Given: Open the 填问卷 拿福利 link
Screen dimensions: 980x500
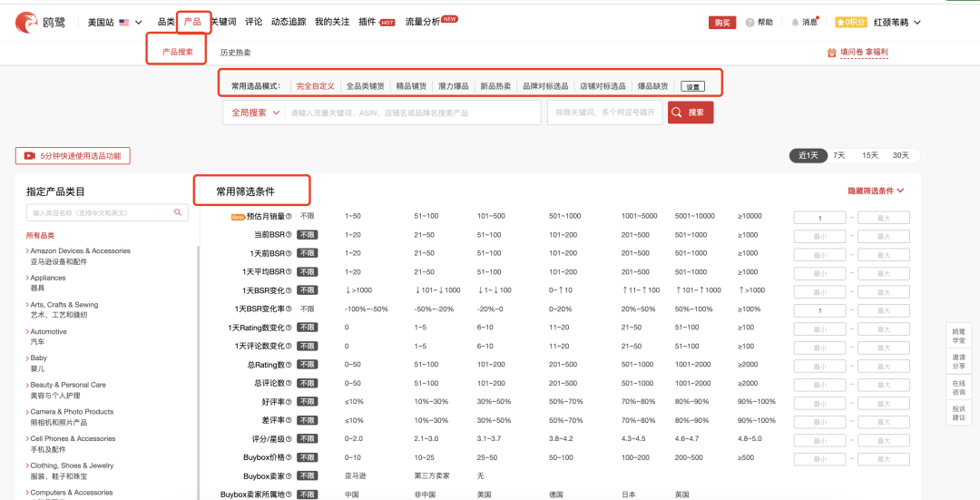Looking at the screenshot, I should (x=864, y=53).
